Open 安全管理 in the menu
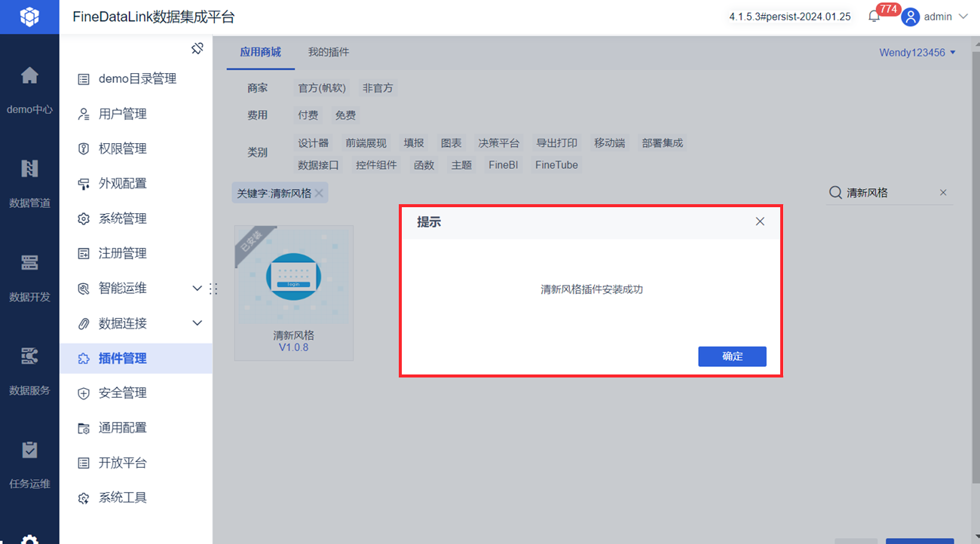The width and height of the screenshot is (980, 544). tap(136, 393)
